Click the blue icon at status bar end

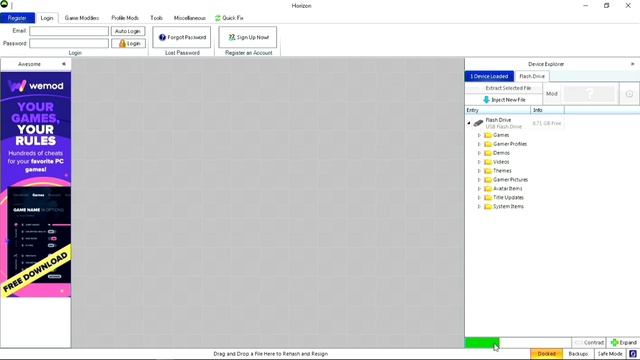(x=633, y=354)
